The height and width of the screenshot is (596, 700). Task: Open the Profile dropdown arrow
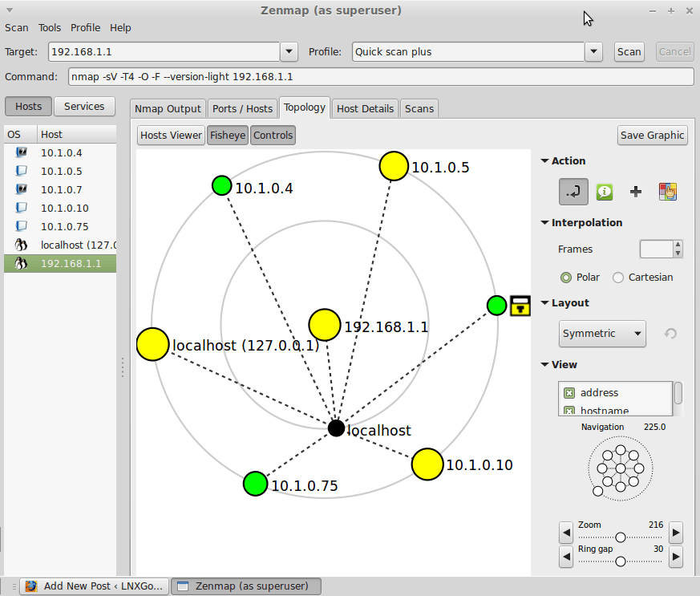(x=593, y=52)
